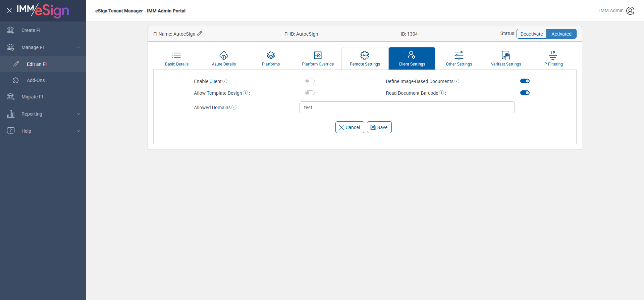The height and width of the screenshot is (300, 644).
Task: Click the Save button
Action: (x=379, y=127)
